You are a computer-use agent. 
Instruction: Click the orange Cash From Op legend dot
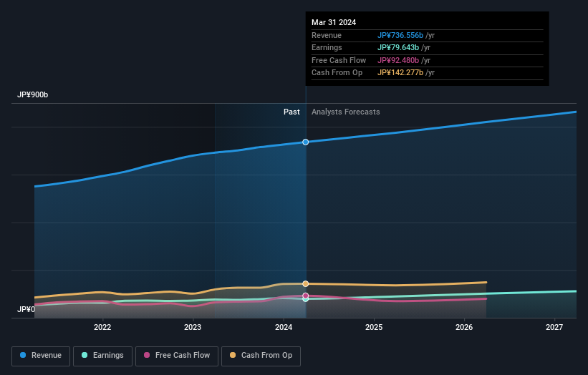click(233, 355)
